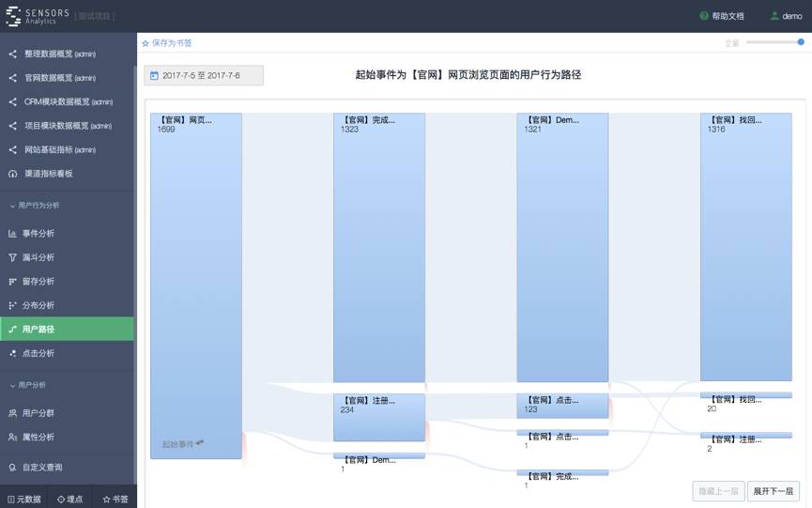812x508 pixels.
Task: Open CRM模块数据概览 (admin) dashboard
Action: 67,102
